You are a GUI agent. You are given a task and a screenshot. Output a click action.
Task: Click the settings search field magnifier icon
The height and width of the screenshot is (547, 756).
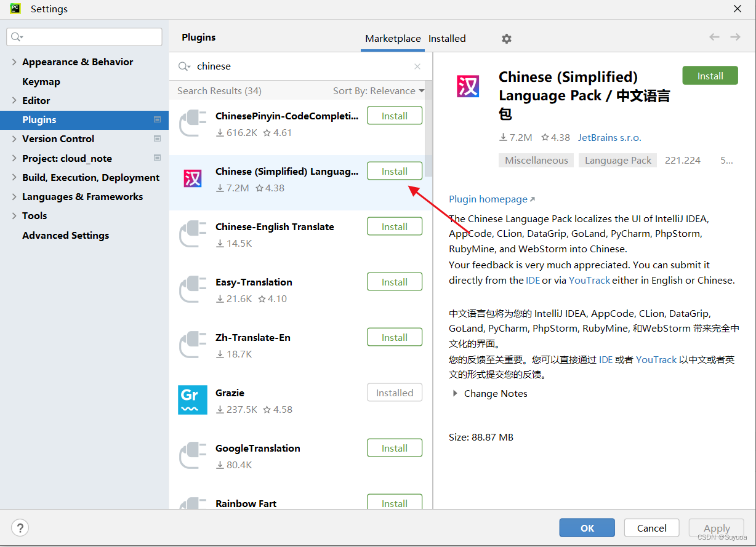click(x=17, y=37)
